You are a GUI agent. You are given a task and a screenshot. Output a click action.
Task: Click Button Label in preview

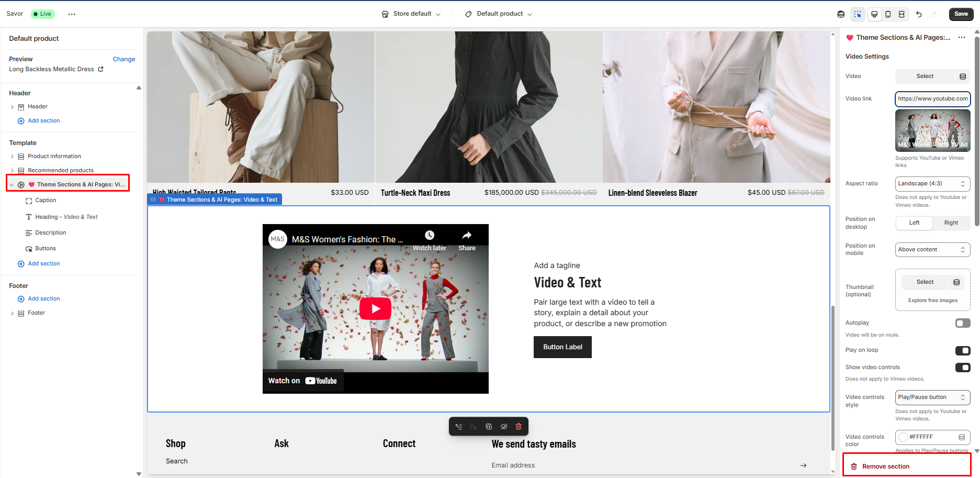point(562,347)
